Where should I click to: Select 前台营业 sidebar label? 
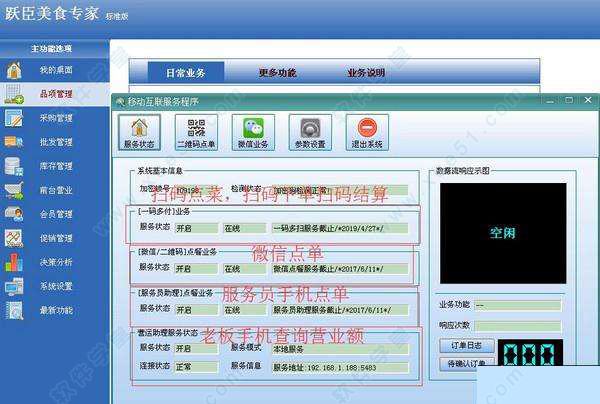(x=56, y=190)
